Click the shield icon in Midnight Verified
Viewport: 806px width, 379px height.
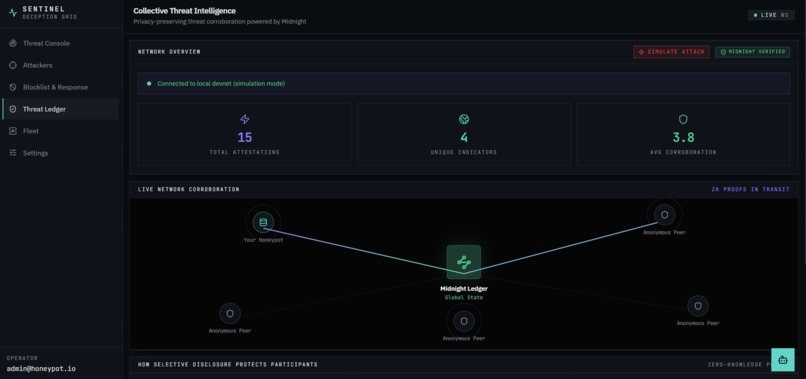[723, 52]
